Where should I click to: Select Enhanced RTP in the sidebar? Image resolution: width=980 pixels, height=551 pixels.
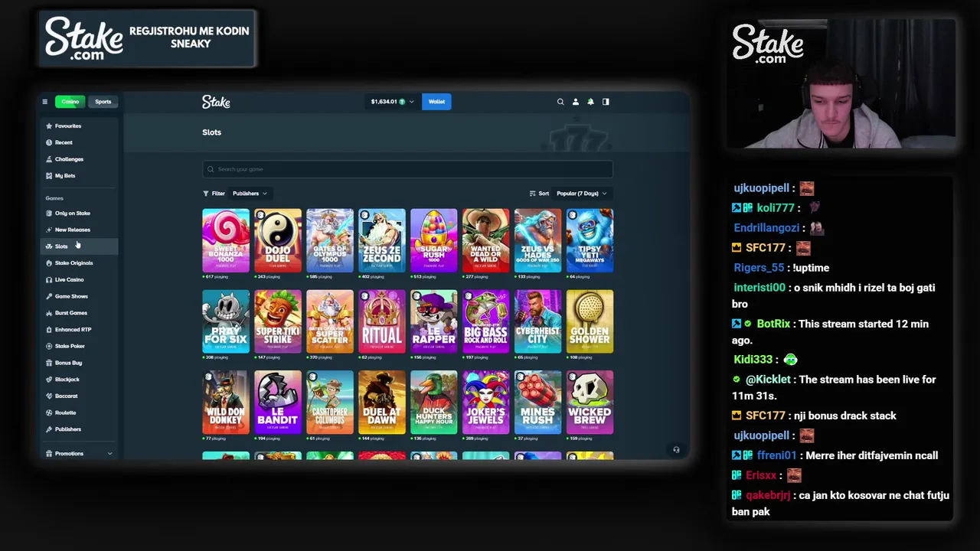click(x=79, y=330)
